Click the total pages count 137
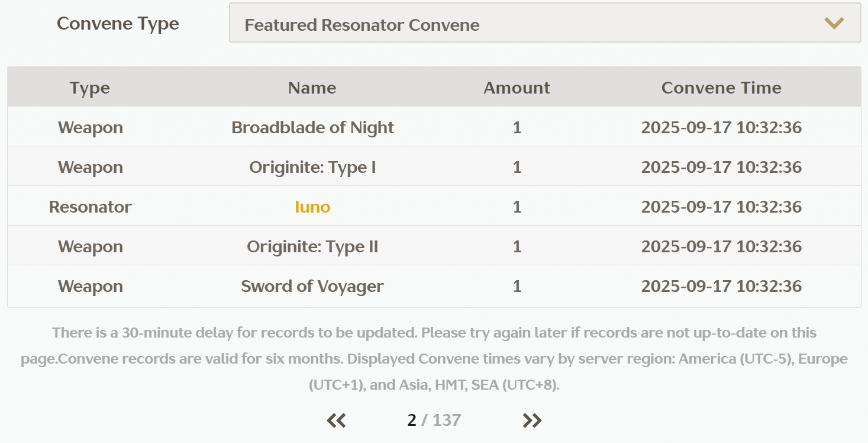 pyautogui.click(x=447, y=420)
